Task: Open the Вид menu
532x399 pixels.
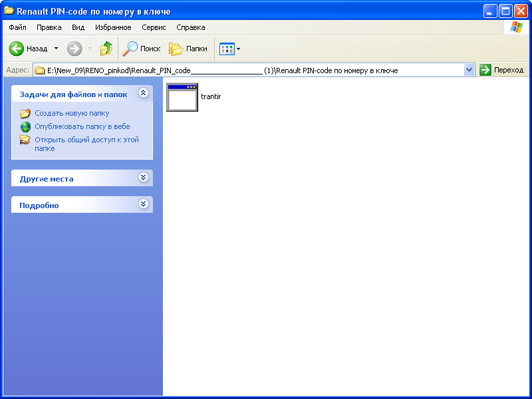Action: pyautogui.click(x=78, y=27)
